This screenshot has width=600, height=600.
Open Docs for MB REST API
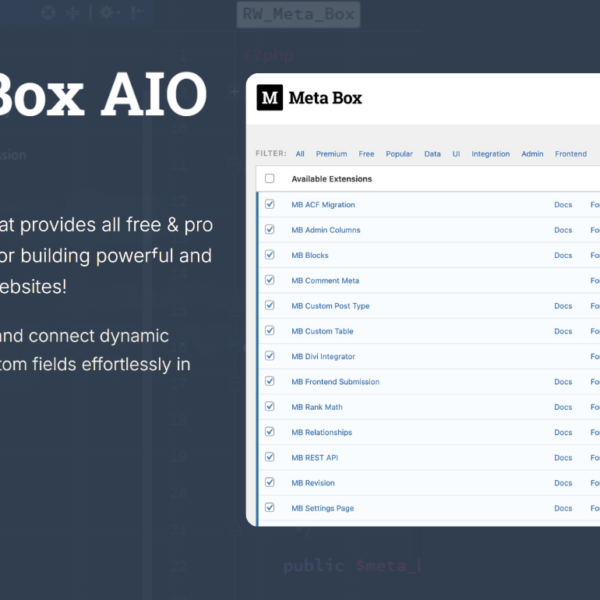pos(563,457)
